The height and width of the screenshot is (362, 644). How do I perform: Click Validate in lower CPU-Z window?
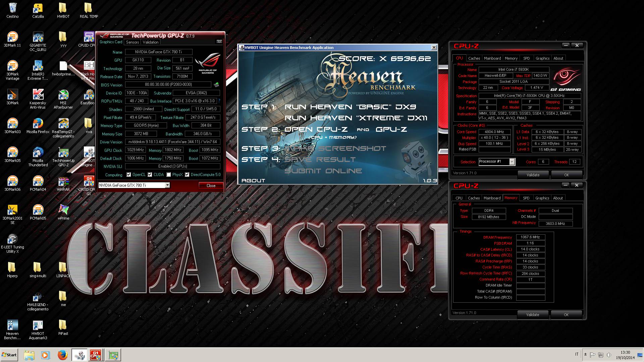[533, 315]
